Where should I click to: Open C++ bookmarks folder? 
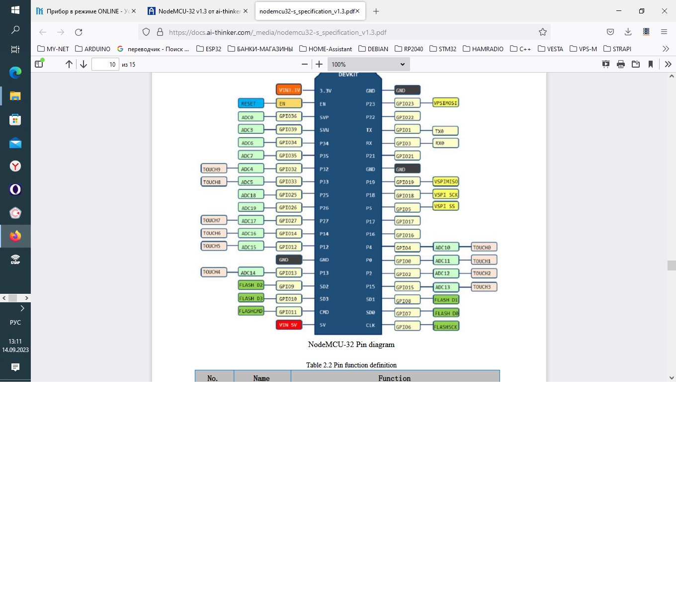click(520, 49)
